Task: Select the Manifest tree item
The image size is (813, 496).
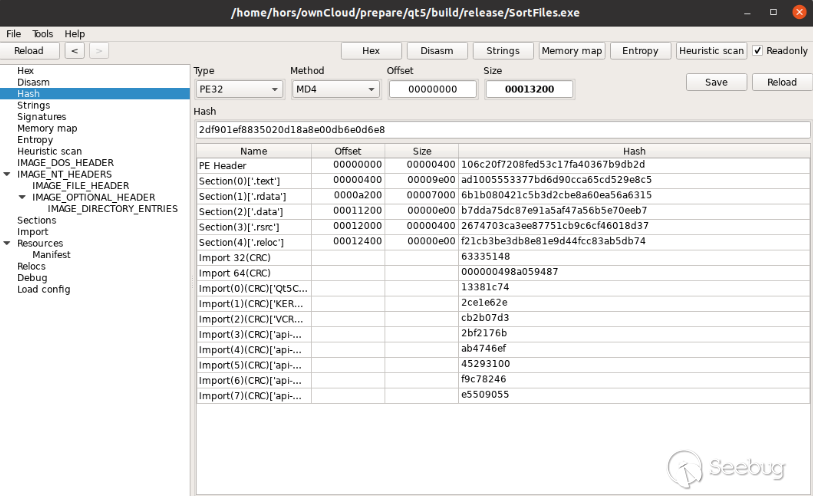Action: [x=52, y=255]
